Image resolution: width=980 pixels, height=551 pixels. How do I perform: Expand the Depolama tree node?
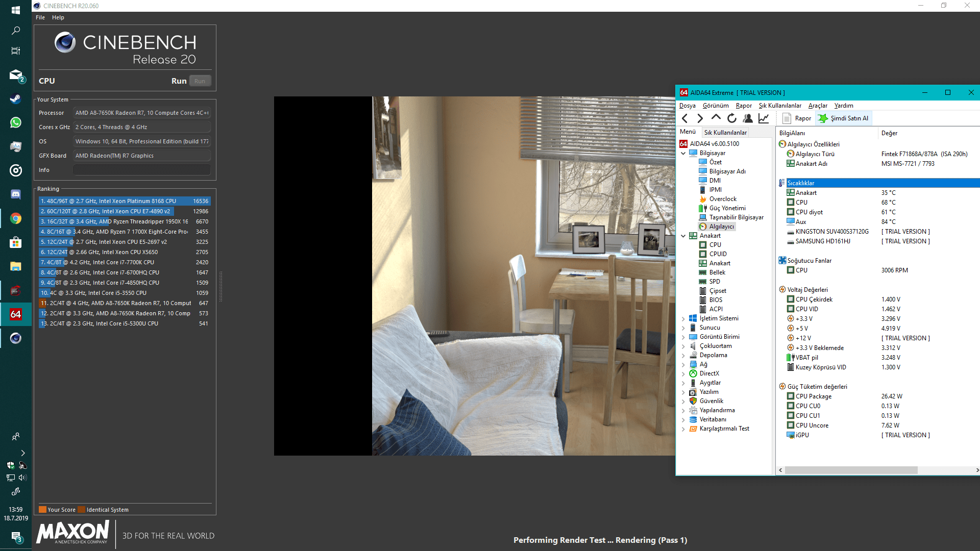click(683, 355)
